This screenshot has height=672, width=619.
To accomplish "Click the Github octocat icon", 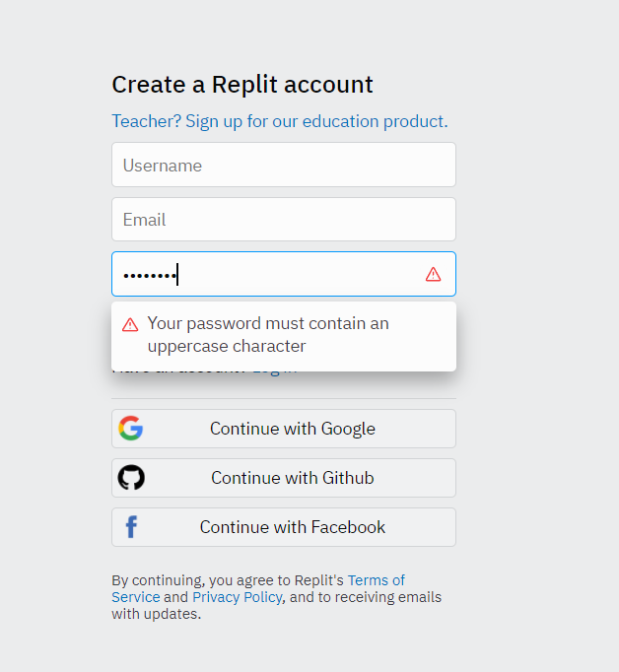I will click(131, 478).
